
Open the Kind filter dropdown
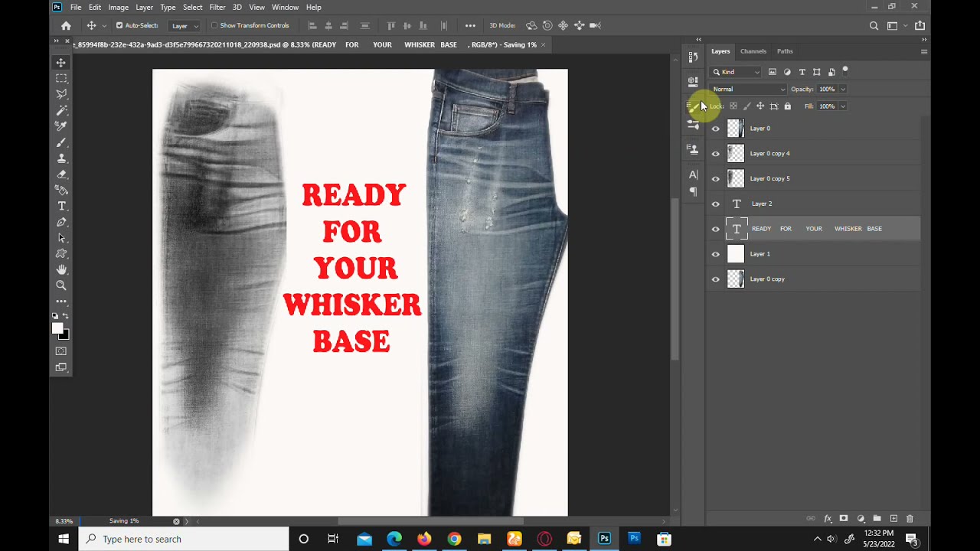coord(737,72)
